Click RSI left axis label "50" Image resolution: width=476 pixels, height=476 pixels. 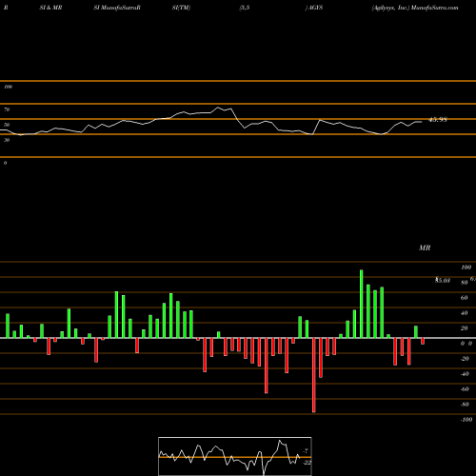click(7, 125)
